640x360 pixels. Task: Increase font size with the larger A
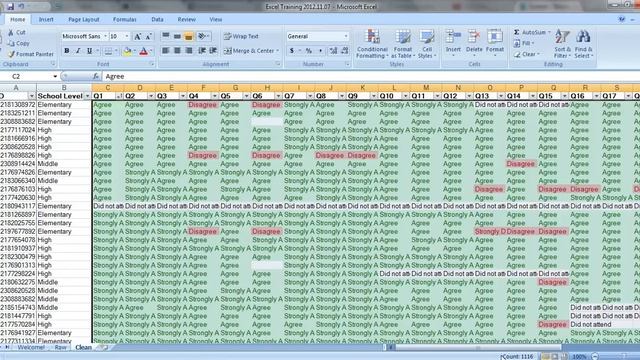(138, 37)
